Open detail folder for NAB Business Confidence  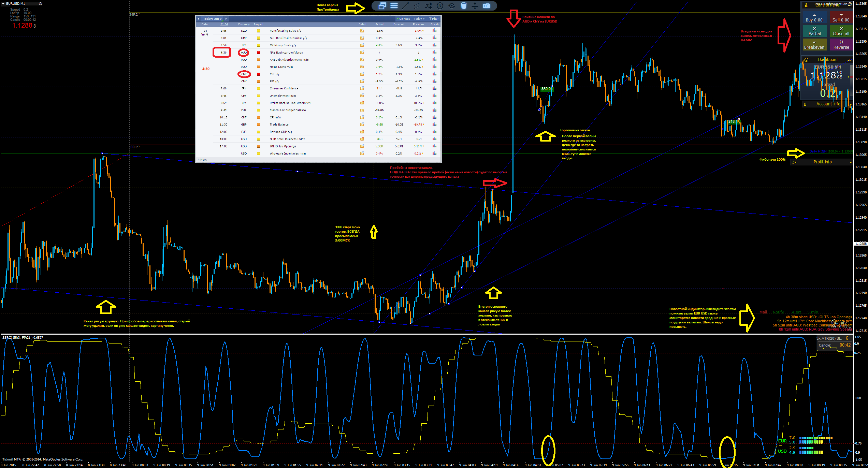(x=362, y=53)
